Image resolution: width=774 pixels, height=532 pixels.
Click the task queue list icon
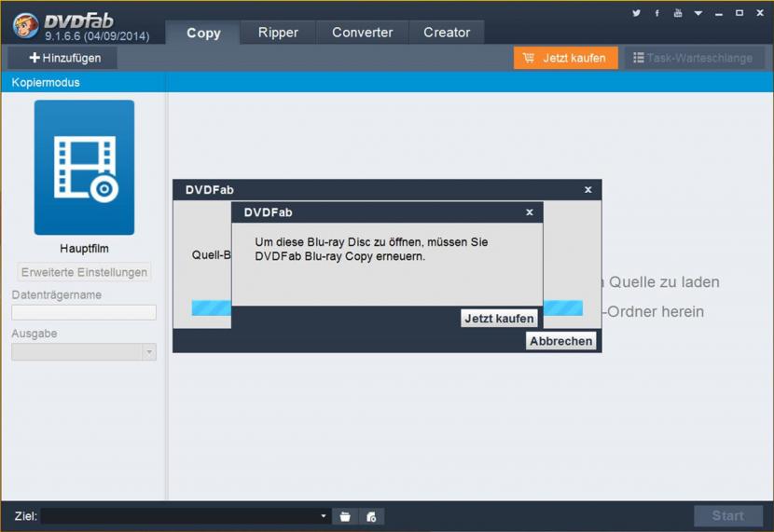point(638,58)
